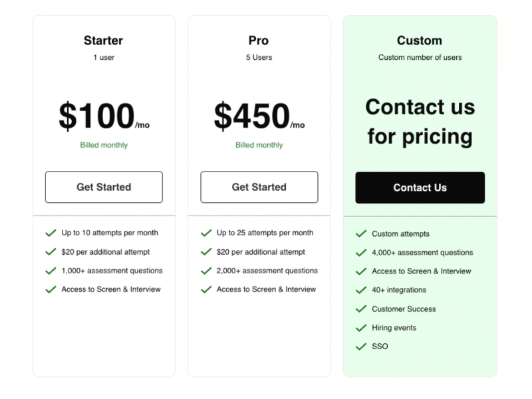Screen dimensions: 532x399
Task: Select the checkmark beside 'SSO' in Custom plan
Action: click(362, 346)
